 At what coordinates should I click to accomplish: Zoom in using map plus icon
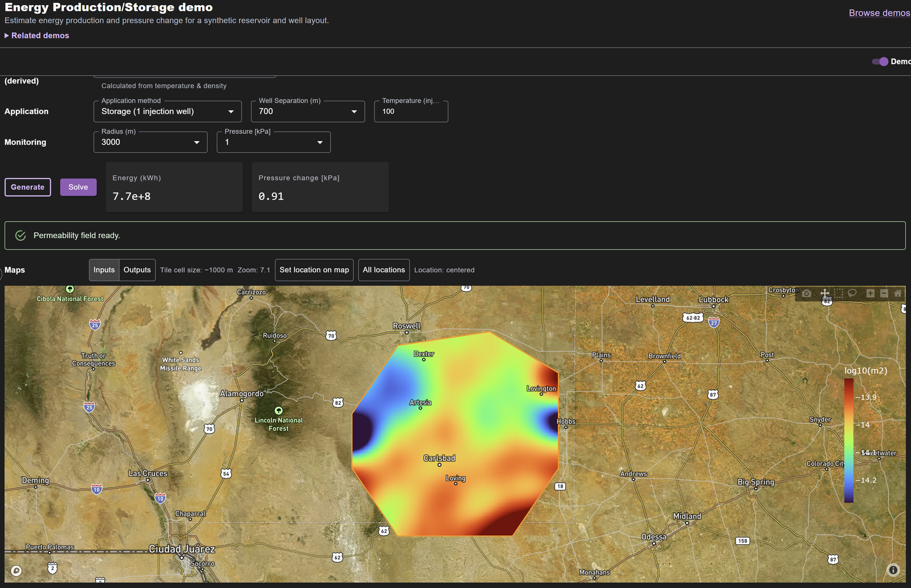tap(870, 293)
